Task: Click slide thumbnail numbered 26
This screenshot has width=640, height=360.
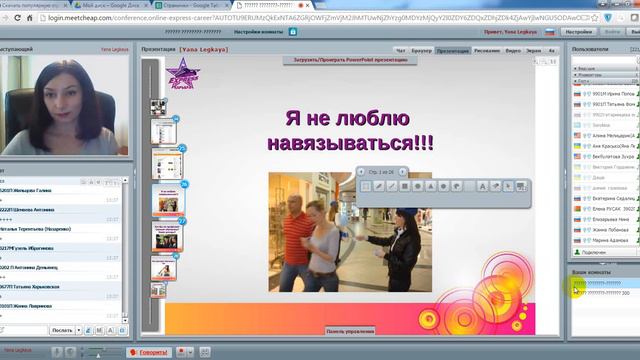Action: point(169,201)
